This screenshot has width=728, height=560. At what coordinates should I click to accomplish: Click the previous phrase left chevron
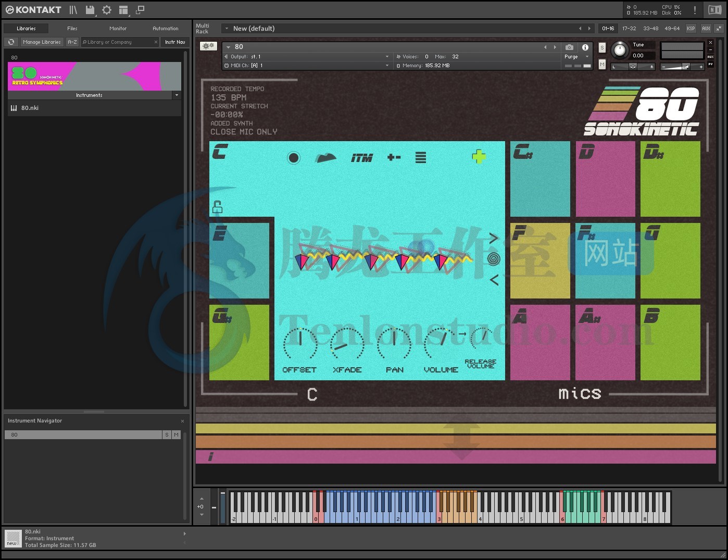click(494, 280)
